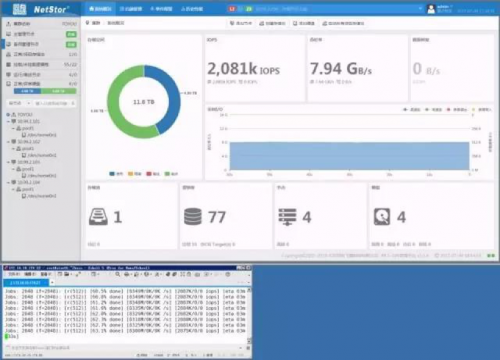Click the 7.94 GB/s bandwidth value

[x=341, y=69]
